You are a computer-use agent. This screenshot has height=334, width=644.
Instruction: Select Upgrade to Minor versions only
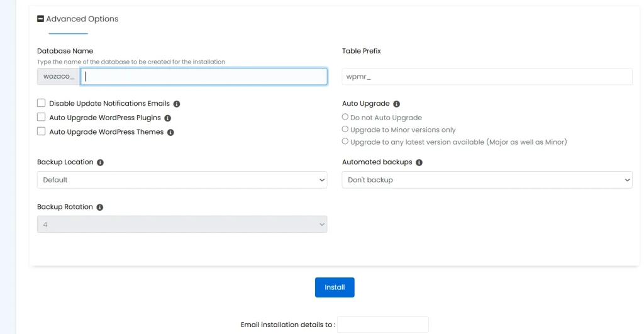345,129
